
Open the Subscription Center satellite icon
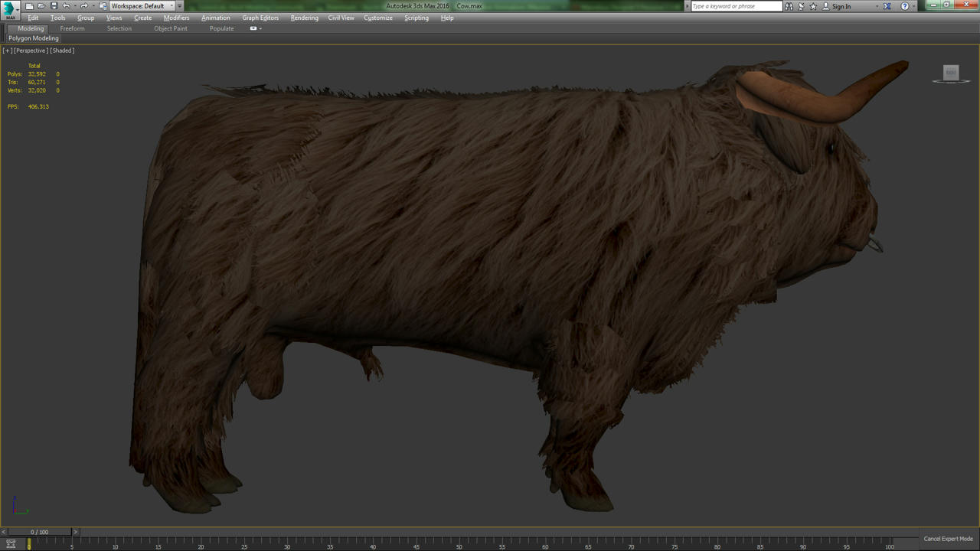pyautogui.click(x=801, y=6)
